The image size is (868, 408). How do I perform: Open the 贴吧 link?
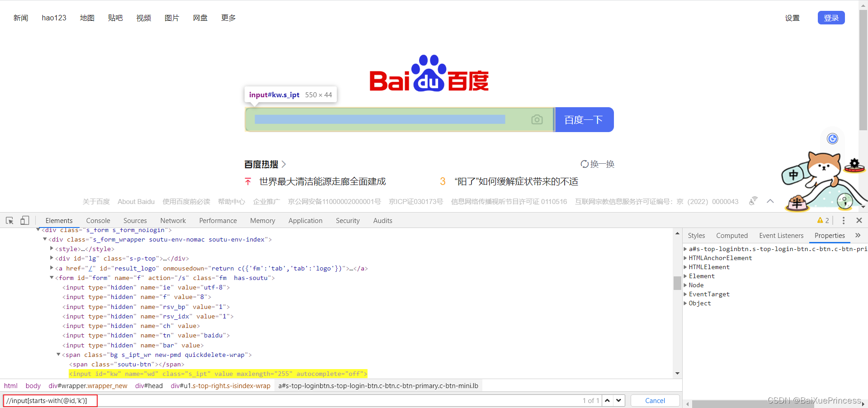115,18
